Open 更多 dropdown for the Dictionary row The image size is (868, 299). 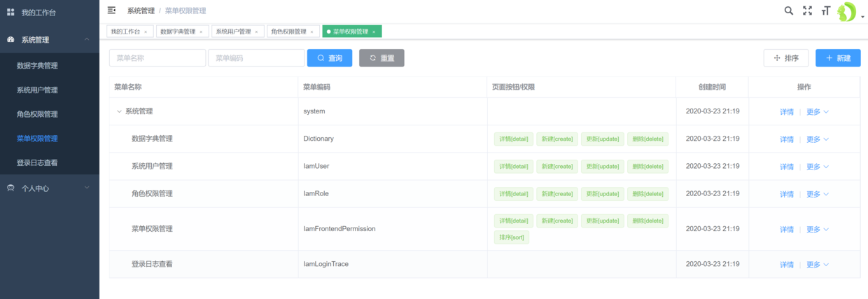click(x=818, y=139)
